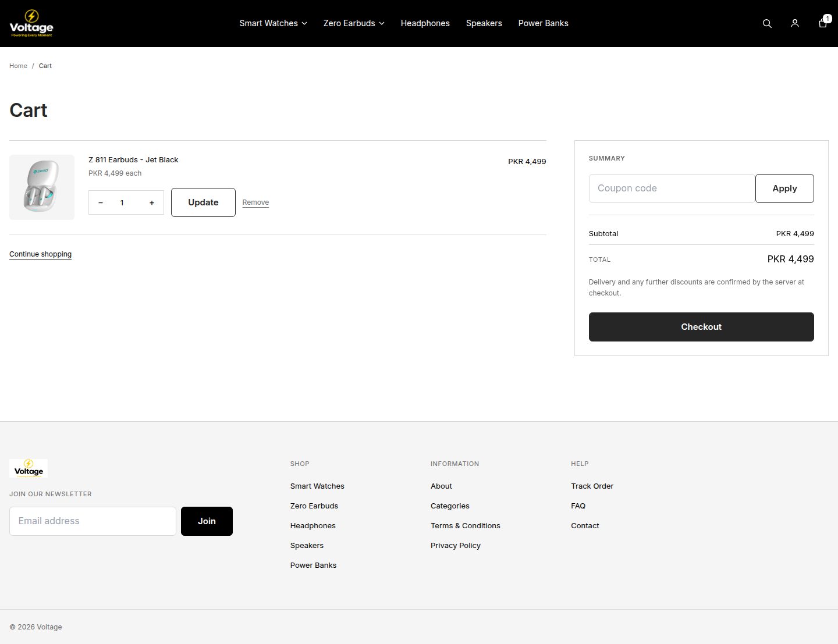Click the Voltage logo in footer
838x644 pixels.
pyautogui.click(x=29, y=468)
